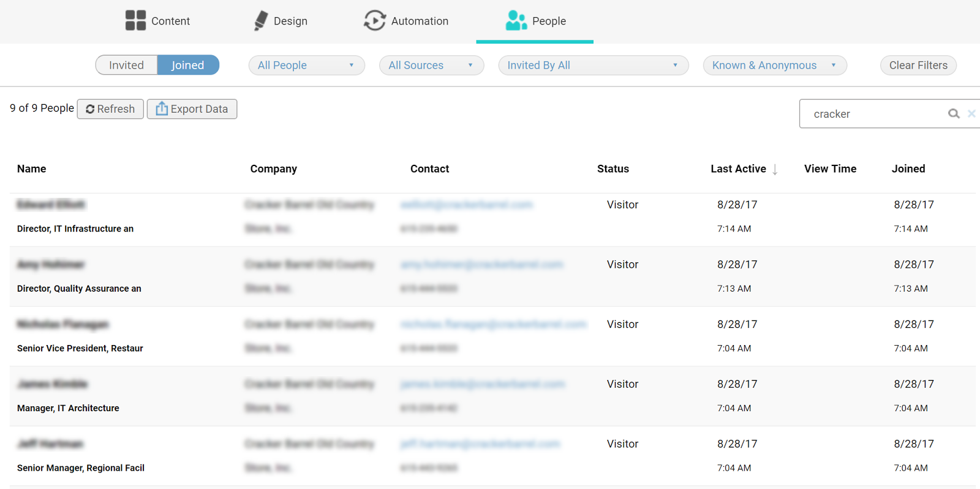The height and width of the screenshot is (489, 980).
Task: Sort by the Name column header
Action: pos(32,169)
